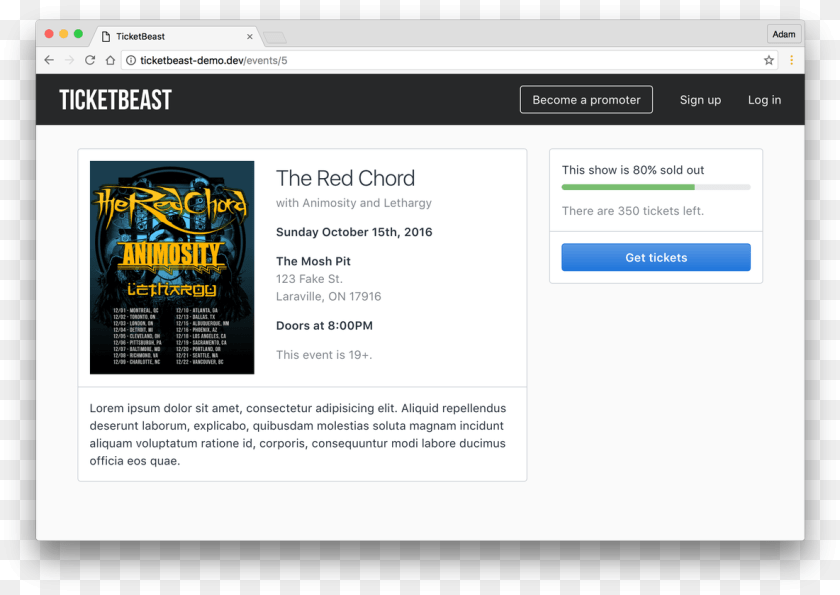
Task: Click 'Laraville, ON 17916' text
Action: click(328, 297)
